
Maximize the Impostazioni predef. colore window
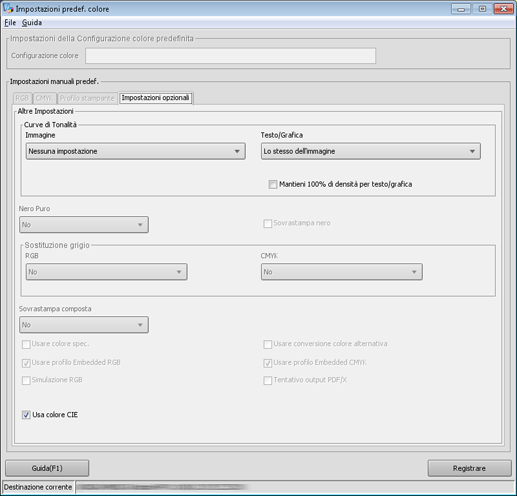pyautogui.click(x=482, y=9)
